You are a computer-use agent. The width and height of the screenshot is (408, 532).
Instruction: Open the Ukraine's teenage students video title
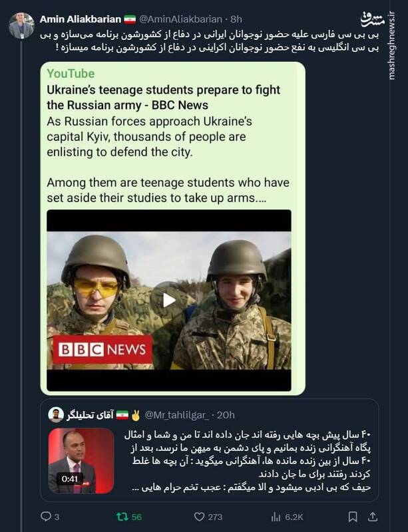163,97
